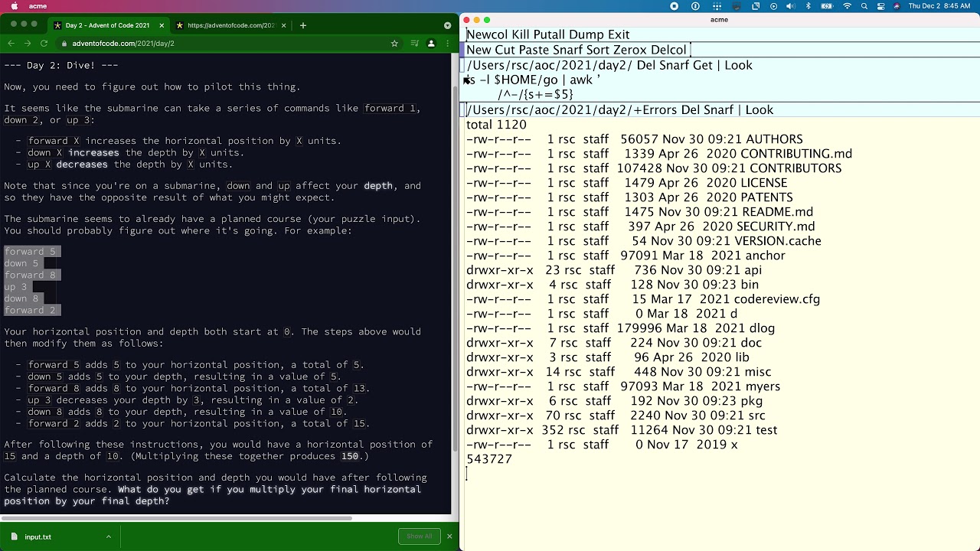Open Control Center icon
Viewport: 980px width, 551px height.
880,6
